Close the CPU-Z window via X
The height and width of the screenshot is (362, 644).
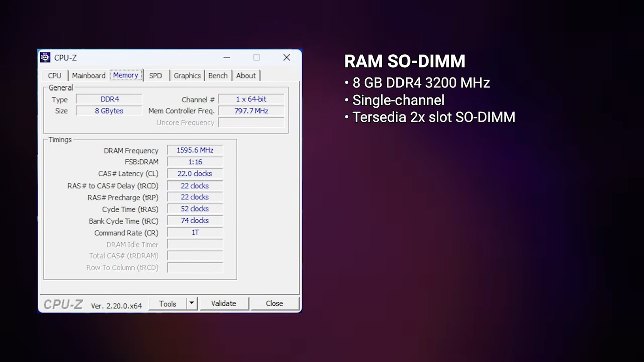[287, 57]
